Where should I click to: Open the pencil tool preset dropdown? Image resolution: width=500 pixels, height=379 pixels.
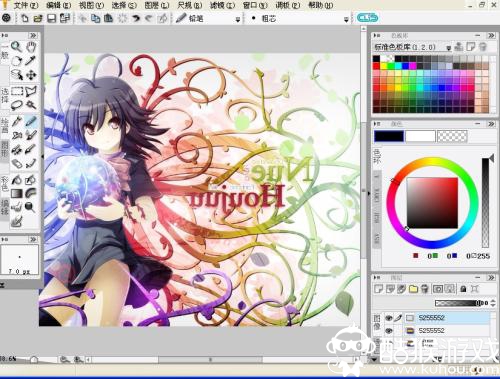(x=238, y=20)
